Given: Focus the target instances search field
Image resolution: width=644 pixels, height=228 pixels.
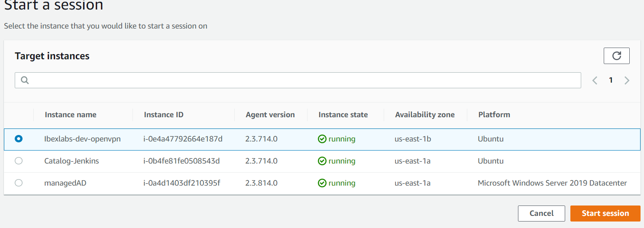Looking at the screenshot, I should [303, 80].
